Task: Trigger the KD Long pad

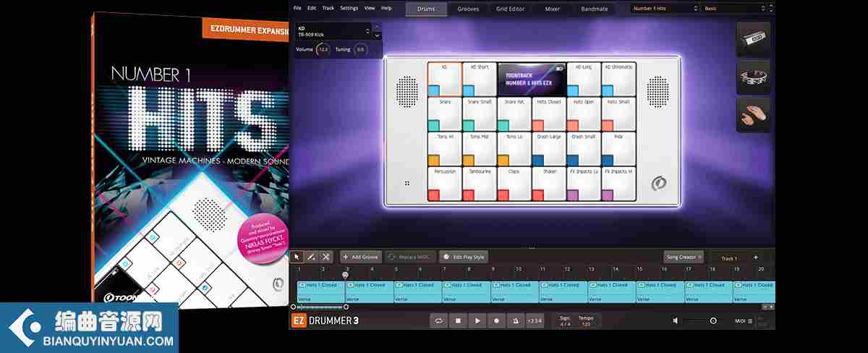Action: [584, 79]
